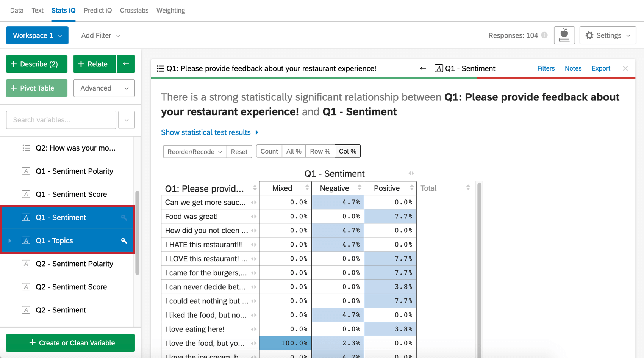Switch table display to Count

pos(269,151)
